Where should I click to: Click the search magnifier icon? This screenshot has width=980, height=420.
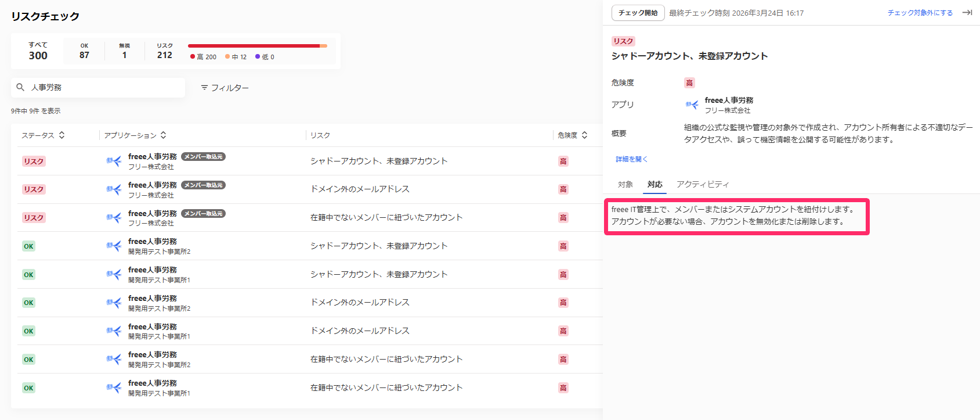[20, 87]
